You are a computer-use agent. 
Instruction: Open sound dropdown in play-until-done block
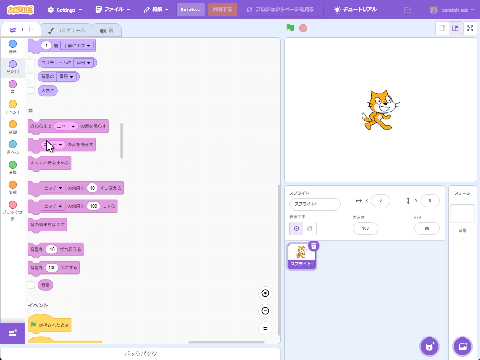pyautogui.click(x=66, y=126)
